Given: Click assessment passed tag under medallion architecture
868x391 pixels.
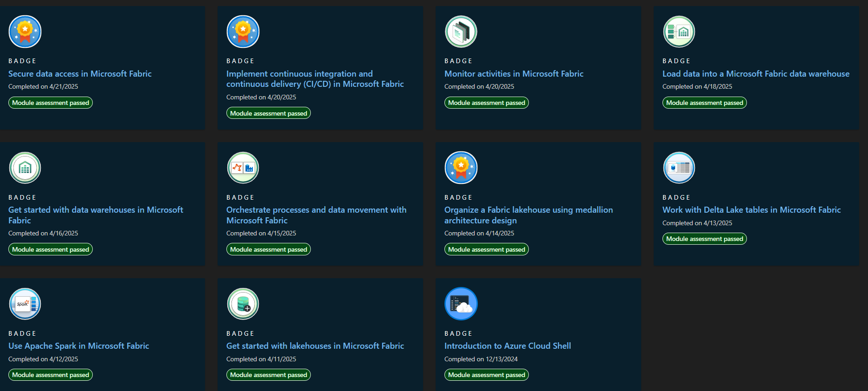Looking at the screenshot, I should pyautogui.click(x=487, y=249).
